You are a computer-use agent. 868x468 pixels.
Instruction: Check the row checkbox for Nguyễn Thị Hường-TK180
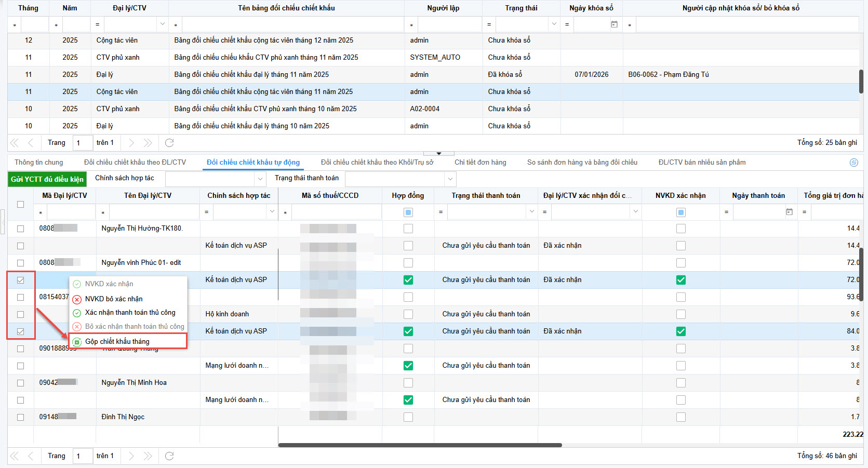pos(21,229)
